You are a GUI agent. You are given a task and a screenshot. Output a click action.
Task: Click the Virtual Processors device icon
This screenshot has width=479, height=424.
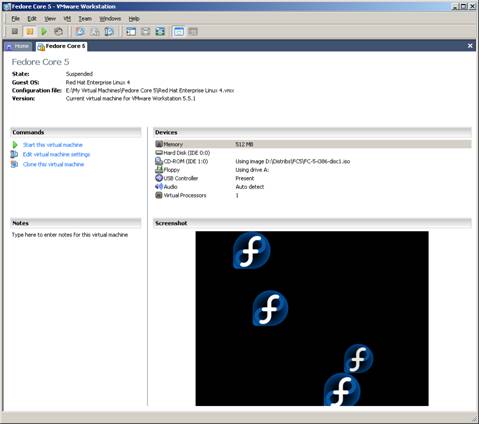[159, 195]
